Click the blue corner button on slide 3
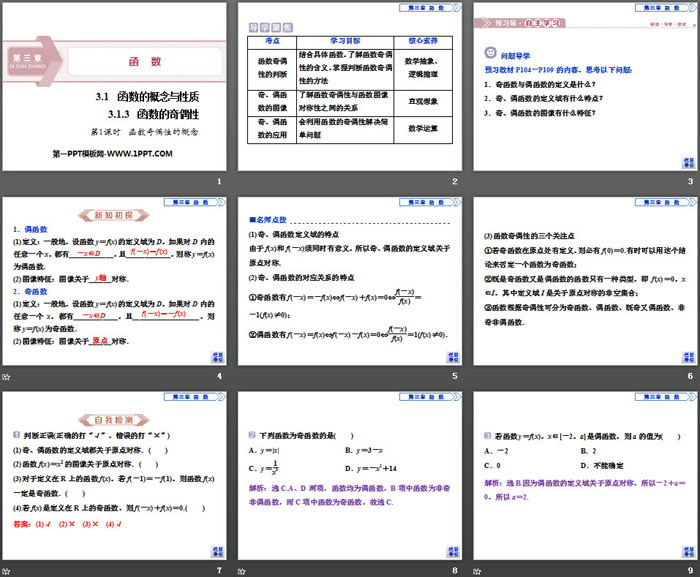Screen dimensions: 700x577 pyautogui.click(x=688, y=162)
